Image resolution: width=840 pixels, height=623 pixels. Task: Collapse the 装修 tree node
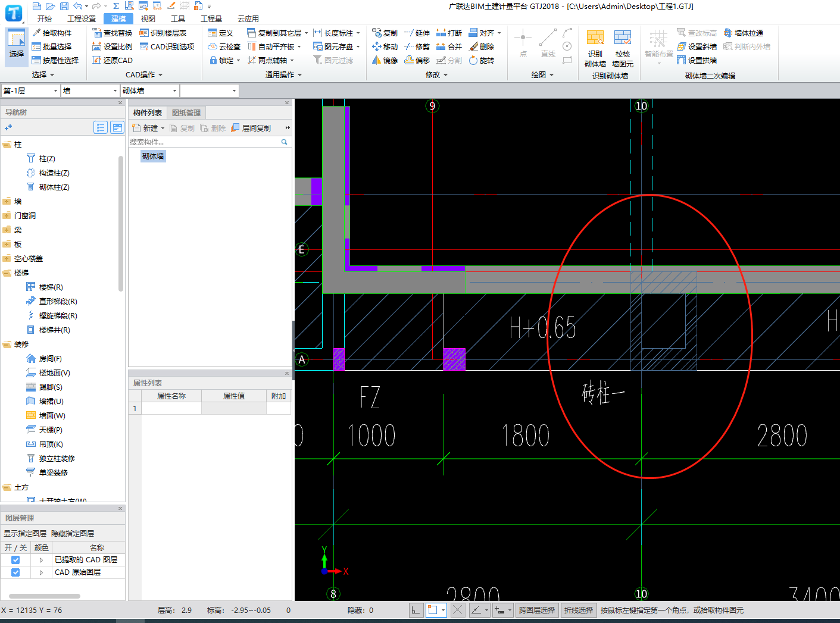(7, 345)
